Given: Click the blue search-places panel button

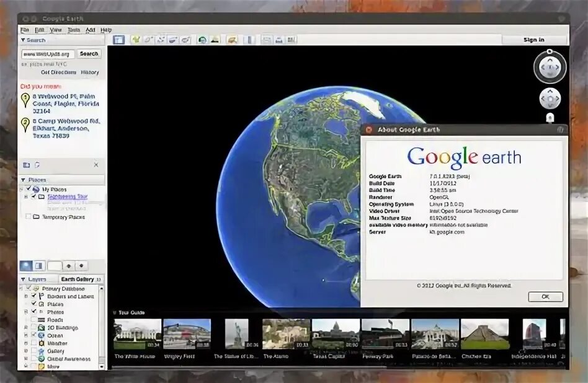Looking at the screenshot, I should point(26,266).
